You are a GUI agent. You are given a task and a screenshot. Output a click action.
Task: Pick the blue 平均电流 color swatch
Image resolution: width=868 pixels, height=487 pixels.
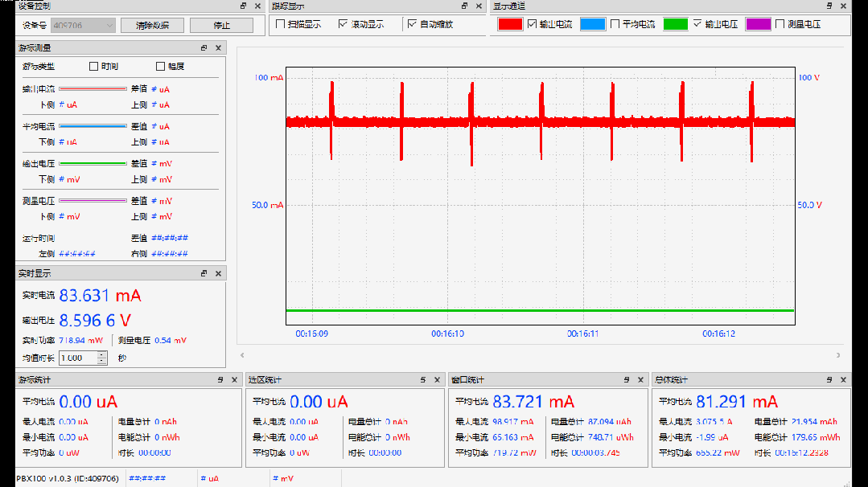coord(592,24)
